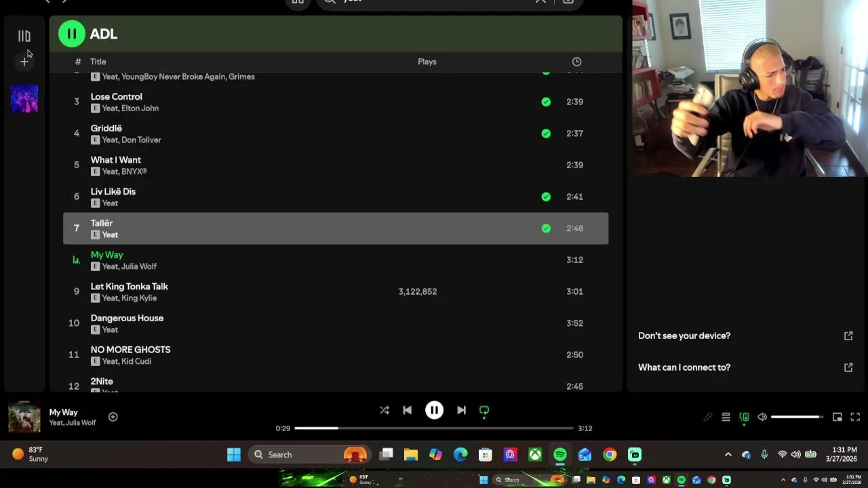Select the 2Nite track title

coord(102,382)
